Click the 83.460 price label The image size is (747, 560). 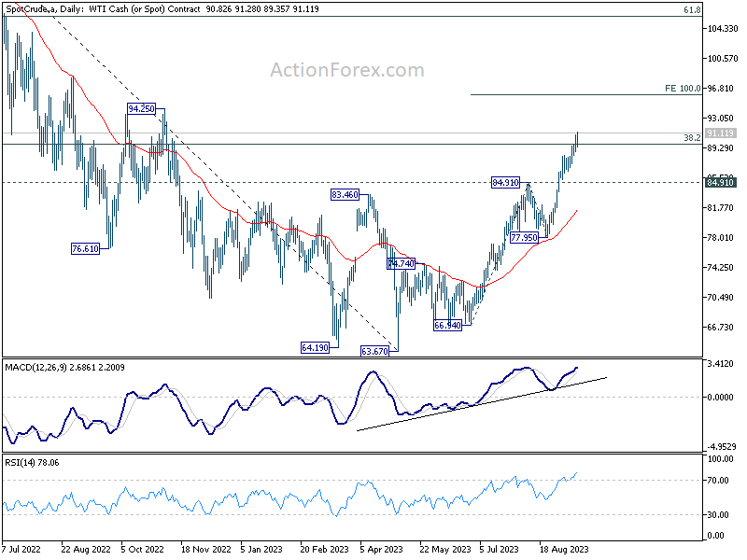point(345,194)
